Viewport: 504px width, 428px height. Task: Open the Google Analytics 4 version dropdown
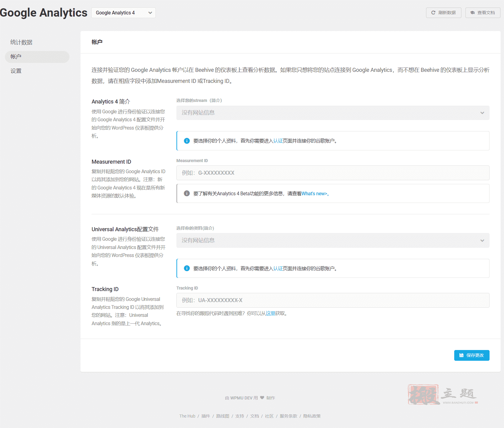click(x=124, y=13)
